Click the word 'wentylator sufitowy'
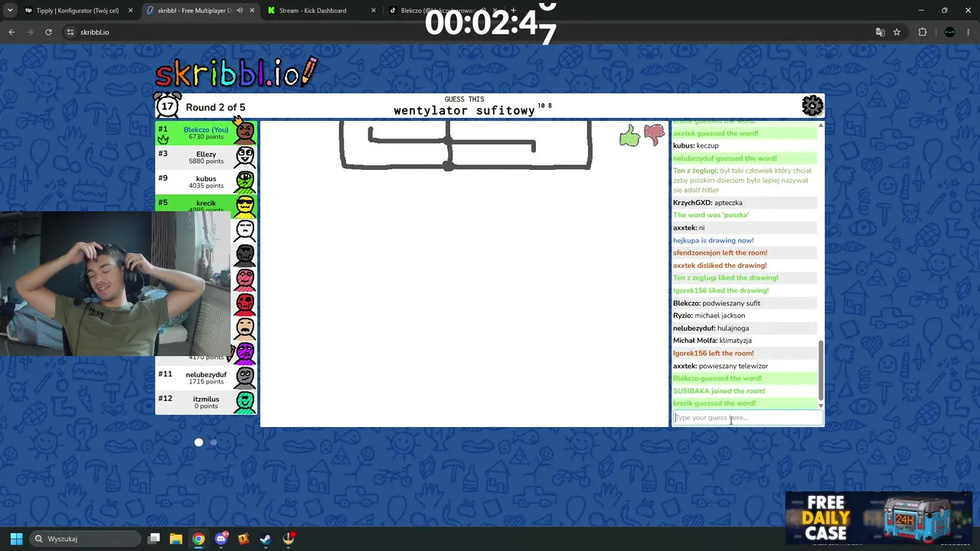The height and width of the screenshot is (551, 980). pos(464,111)
